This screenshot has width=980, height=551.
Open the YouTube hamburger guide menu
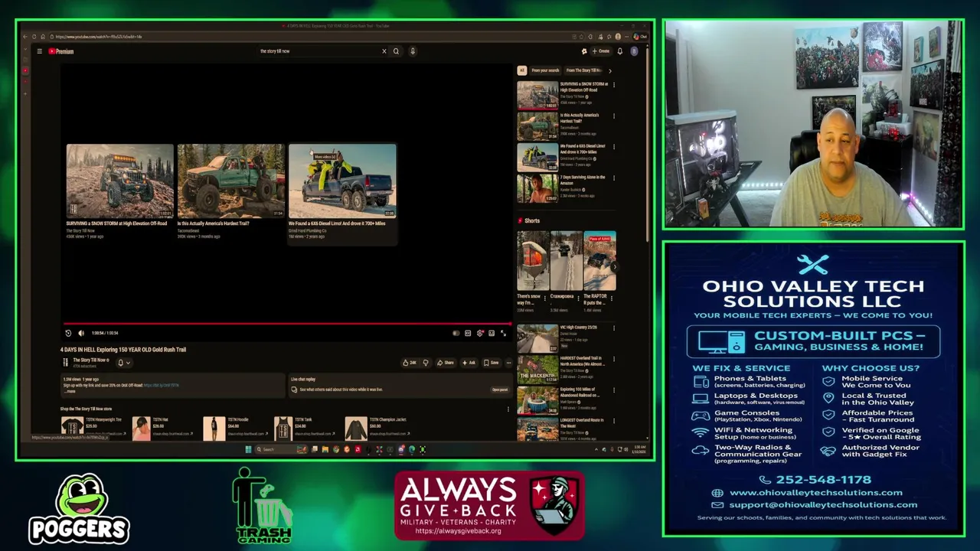[39, 51]
